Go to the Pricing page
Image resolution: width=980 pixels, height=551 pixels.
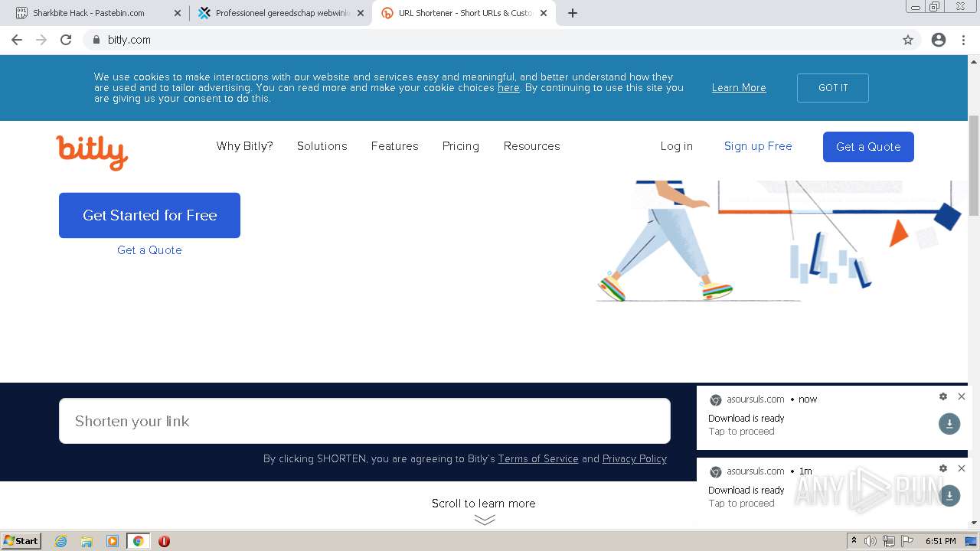(x=461, y=146)
